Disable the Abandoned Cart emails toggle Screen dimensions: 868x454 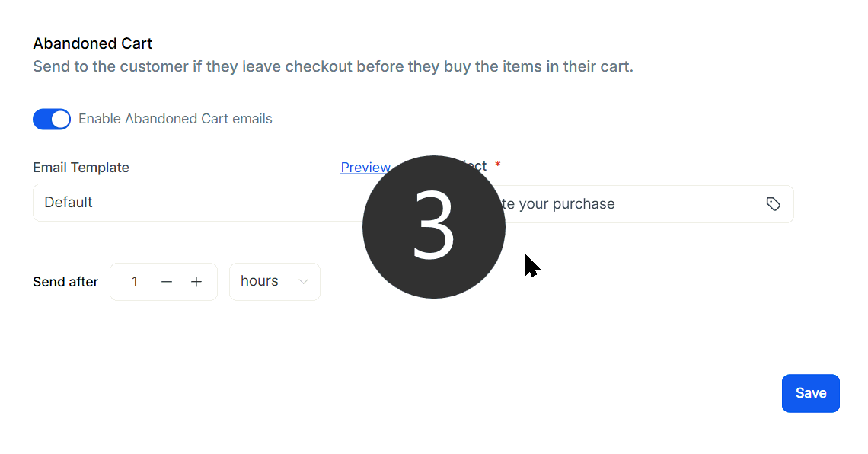pos(52,119)
